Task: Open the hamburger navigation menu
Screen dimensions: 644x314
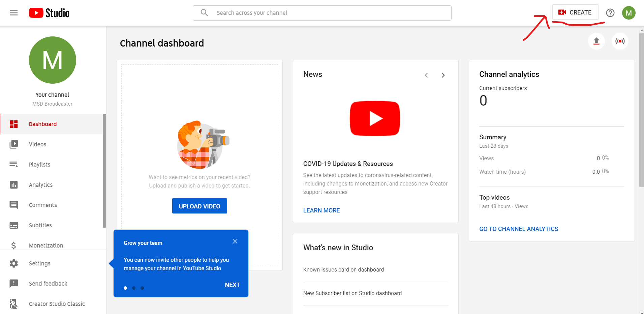Action: pos(14,13)
